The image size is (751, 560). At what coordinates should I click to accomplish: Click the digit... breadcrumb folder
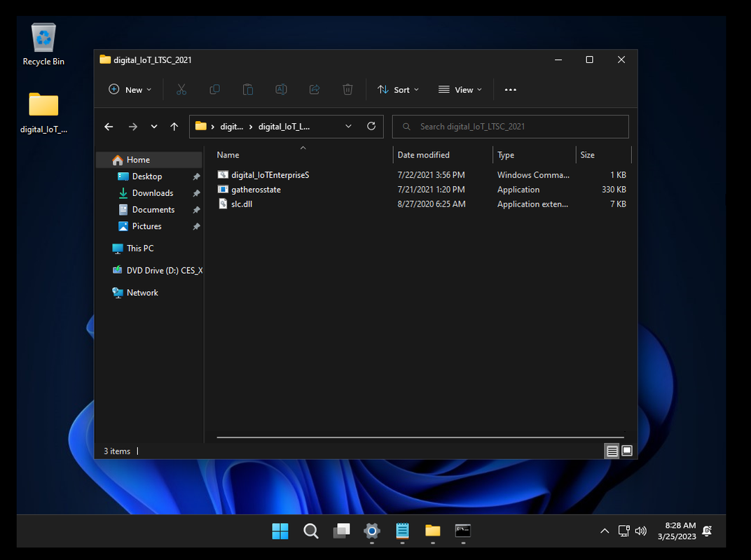pos(231,127)
